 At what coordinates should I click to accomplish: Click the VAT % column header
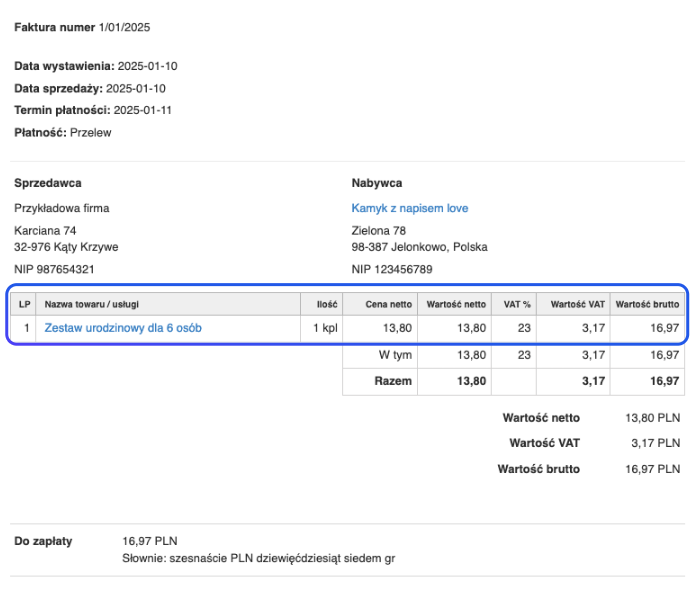(515, 303)
